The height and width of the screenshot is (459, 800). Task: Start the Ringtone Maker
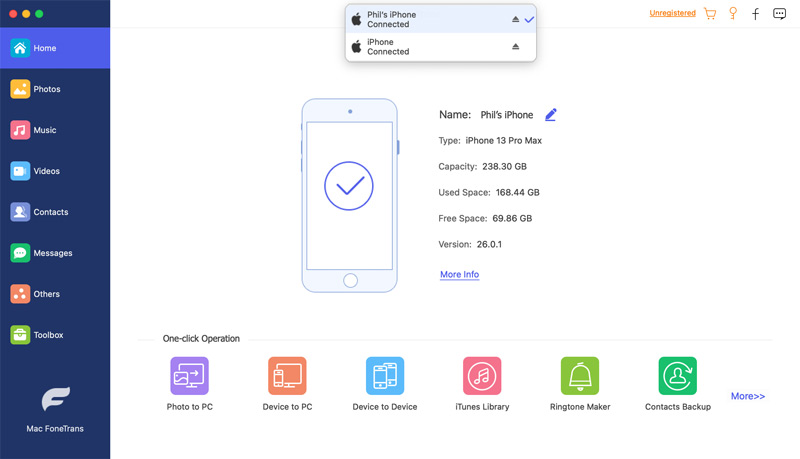click(x=580, y=375)
